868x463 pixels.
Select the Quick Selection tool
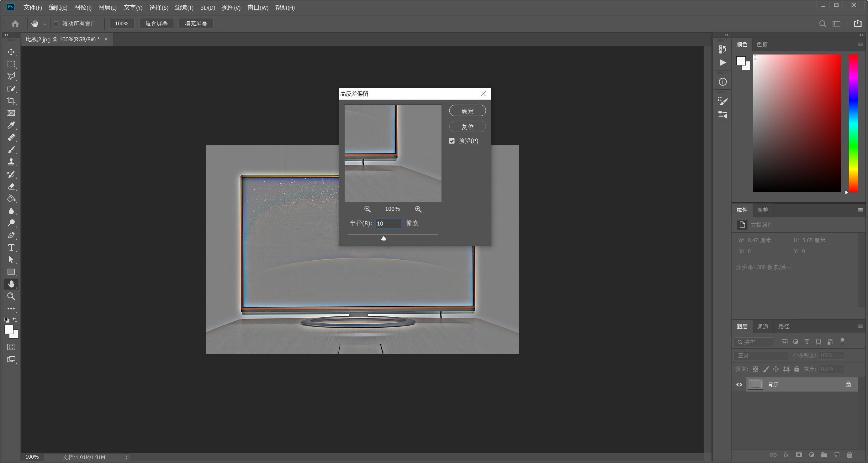11,89
